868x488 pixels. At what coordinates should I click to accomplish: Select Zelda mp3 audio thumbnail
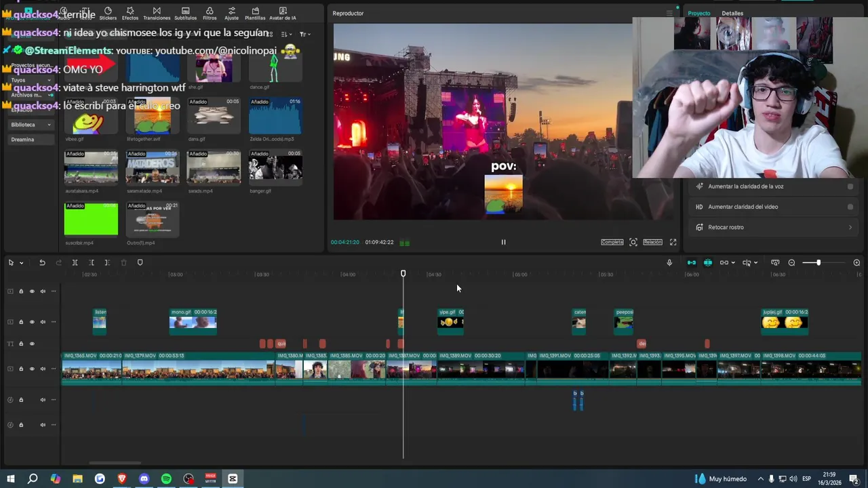275,117
